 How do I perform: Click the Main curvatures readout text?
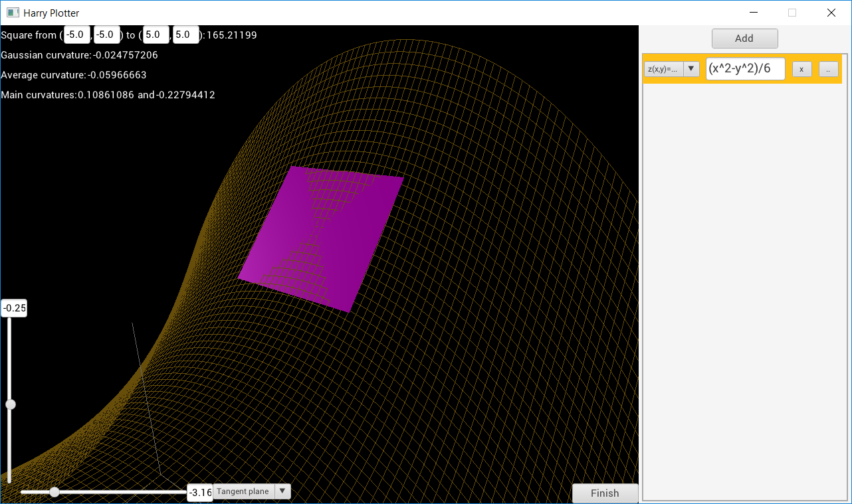[108, 95]
